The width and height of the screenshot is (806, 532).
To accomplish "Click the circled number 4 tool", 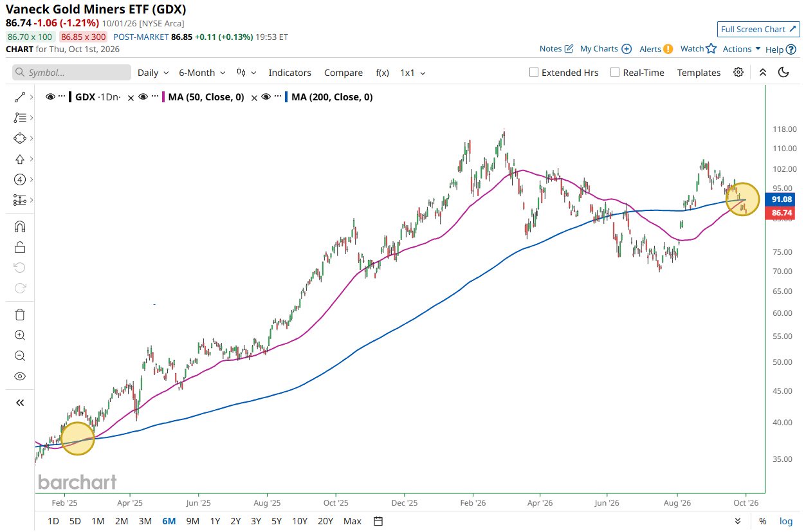I will pos(19,179).
